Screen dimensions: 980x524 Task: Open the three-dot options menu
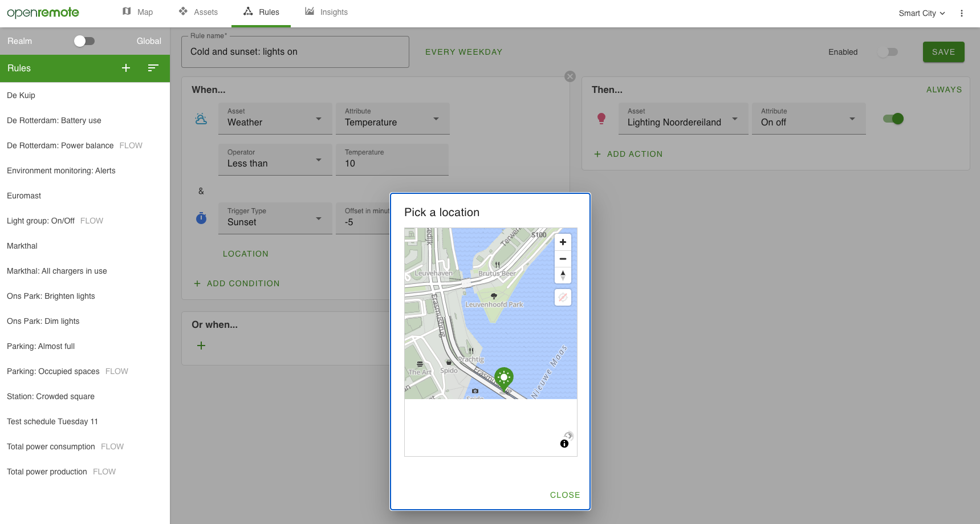pyautogui.click(x=961, y=13)
